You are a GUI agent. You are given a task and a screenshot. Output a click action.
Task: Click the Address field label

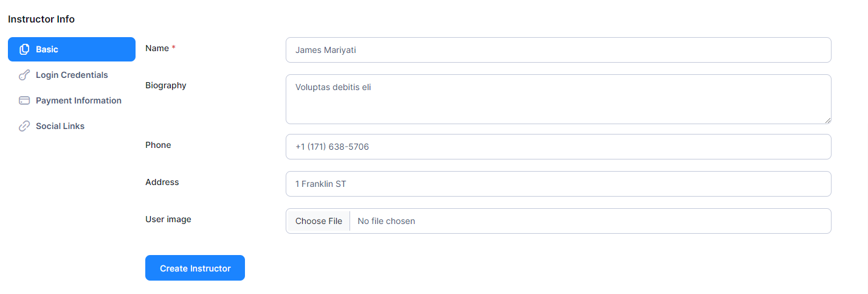(x=162, y=182)
